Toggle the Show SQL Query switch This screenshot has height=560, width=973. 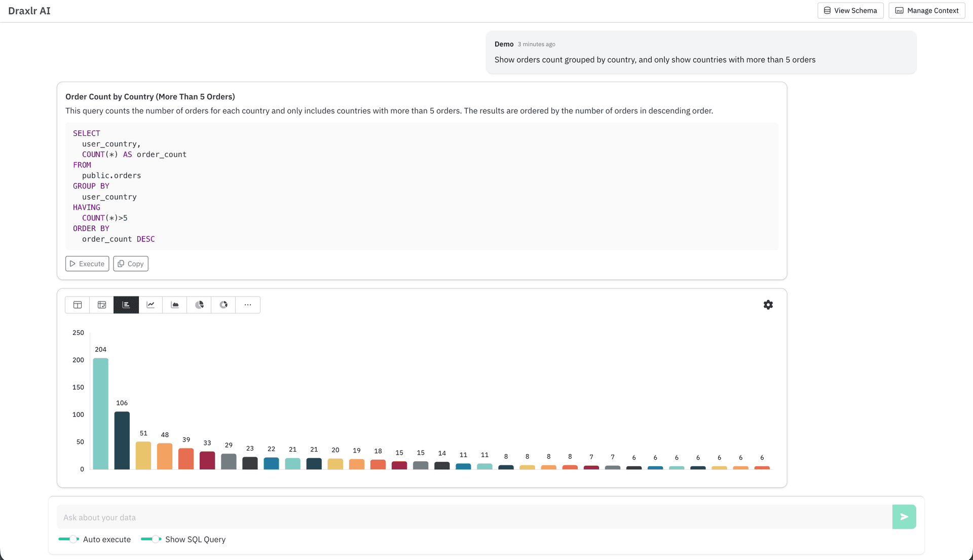pos(151,539)
